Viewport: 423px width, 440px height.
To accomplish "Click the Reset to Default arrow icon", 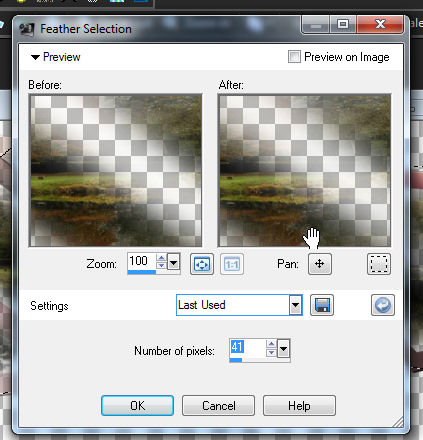I will [383, 305].
